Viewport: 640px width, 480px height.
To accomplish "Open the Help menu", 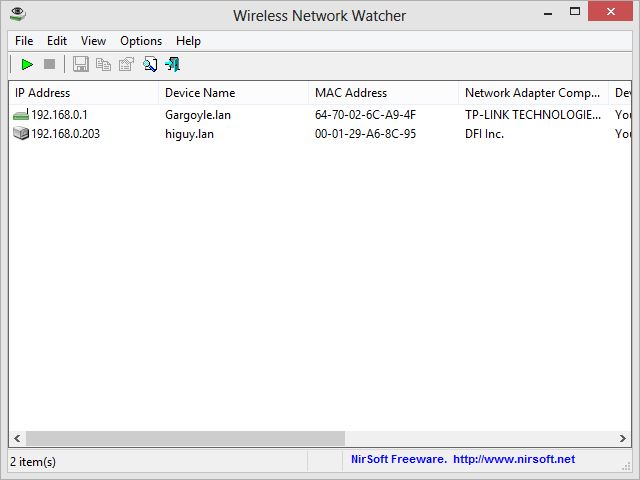I will tap(188, 41).
